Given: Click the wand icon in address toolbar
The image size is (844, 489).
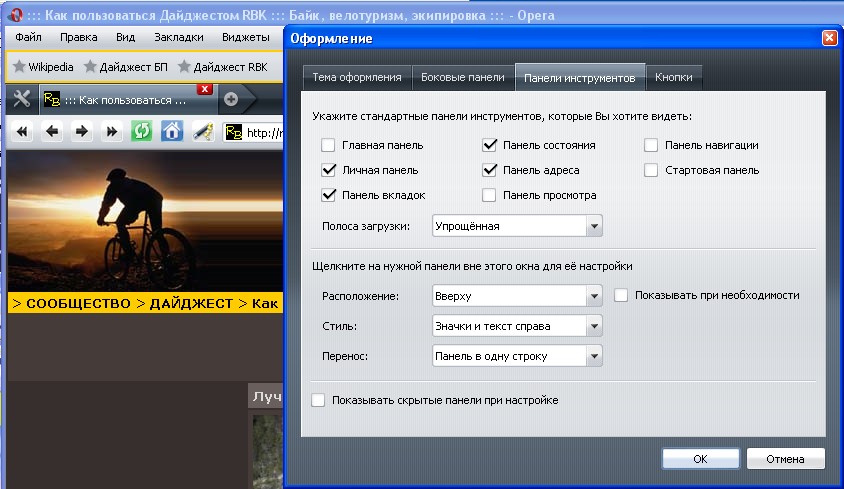Looking at the screenshot, I should pos(202,132).
